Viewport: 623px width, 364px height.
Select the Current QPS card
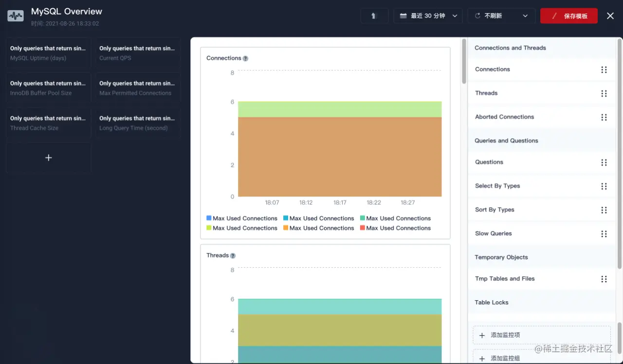pyautogui.click(x=138, y=53)
